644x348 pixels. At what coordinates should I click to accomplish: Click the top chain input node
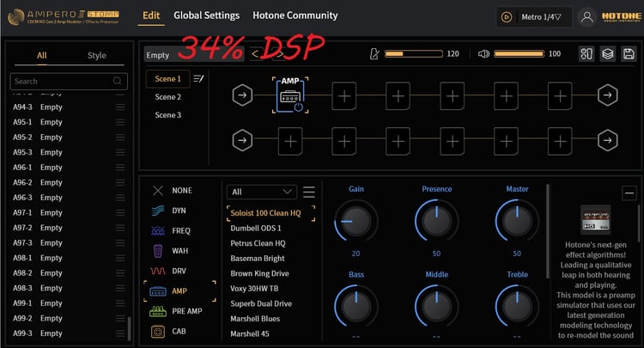[x=242, y=95]
